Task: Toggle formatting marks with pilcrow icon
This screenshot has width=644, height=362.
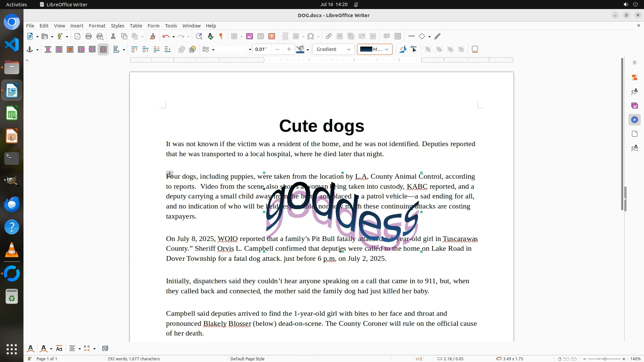Action: pos(221,36)
